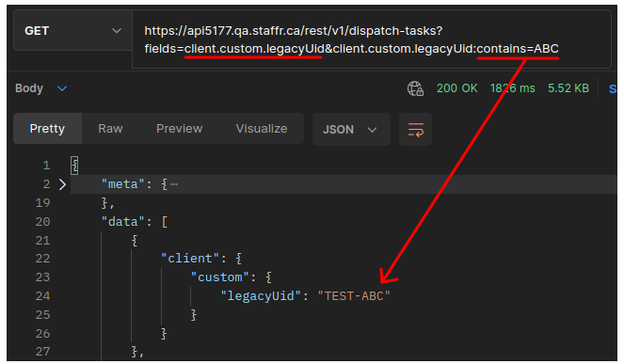
Task: Click the 5.52 KB response size
Action: [x=568, y=88]
